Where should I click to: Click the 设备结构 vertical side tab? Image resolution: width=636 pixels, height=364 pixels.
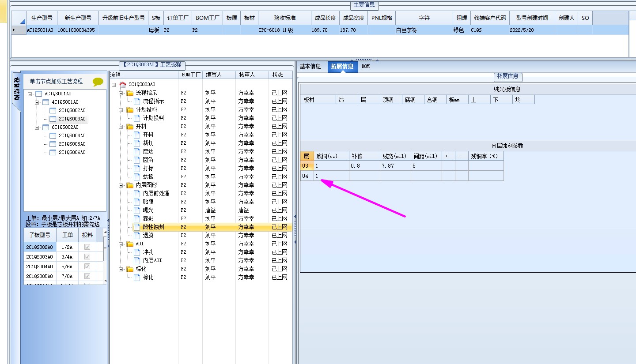16,89
